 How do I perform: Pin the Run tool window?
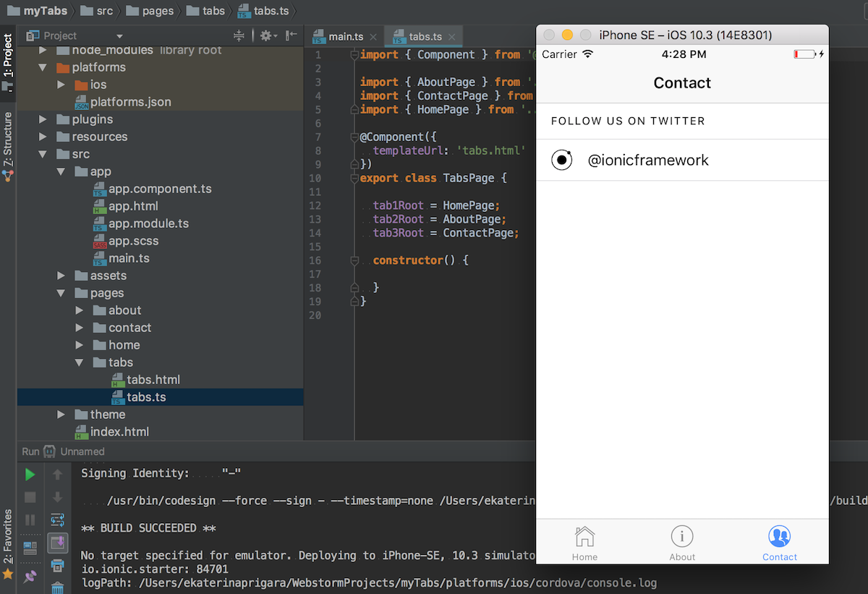pos(30,575)
